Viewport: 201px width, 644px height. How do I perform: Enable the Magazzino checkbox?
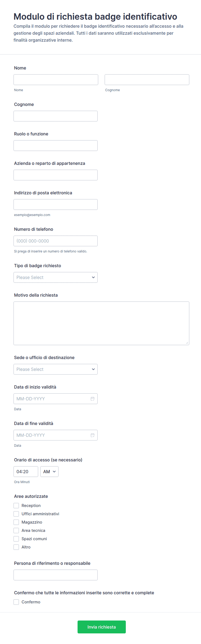pyautogui.click(x=16, y=522)
